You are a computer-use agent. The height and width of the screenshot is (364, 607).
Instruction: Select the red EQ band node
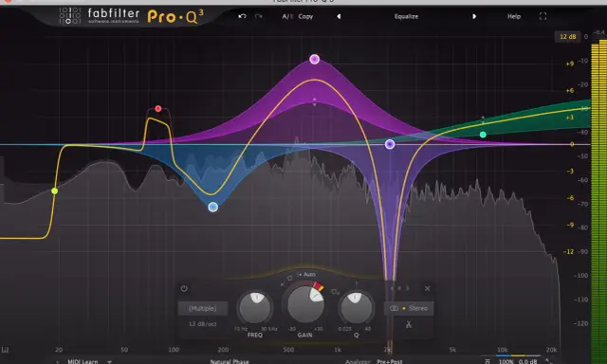(158, 109)
